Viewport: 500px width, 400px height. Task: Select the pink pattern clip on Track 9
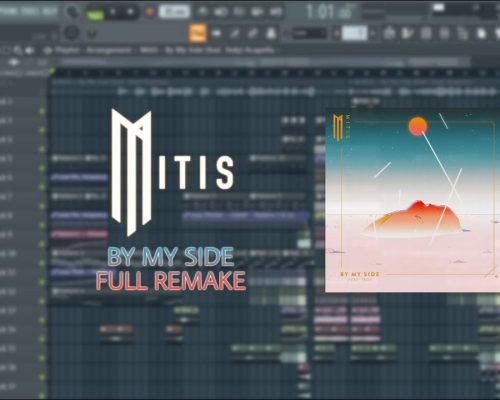point(79,235)
